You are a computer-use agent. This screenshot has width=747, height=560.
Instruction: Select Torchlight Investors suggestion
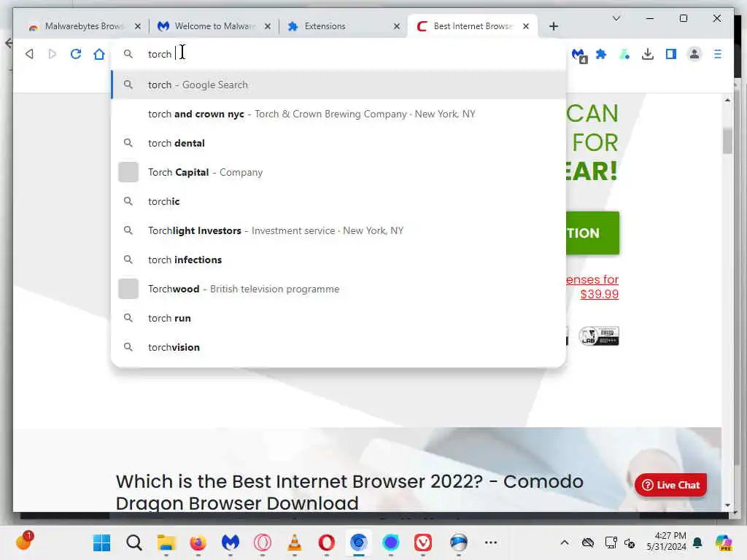pos(338,230)
